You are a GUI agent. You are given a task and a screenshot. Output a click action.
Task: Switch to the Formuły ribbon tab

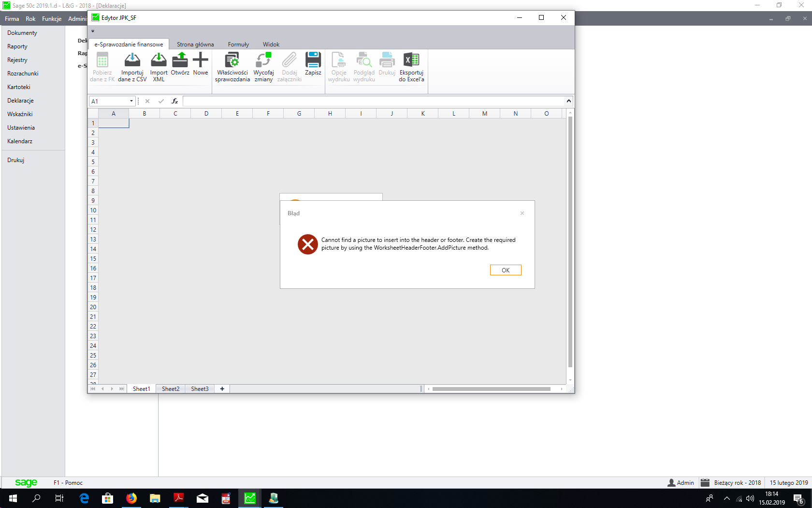click(x=238, y=45)
